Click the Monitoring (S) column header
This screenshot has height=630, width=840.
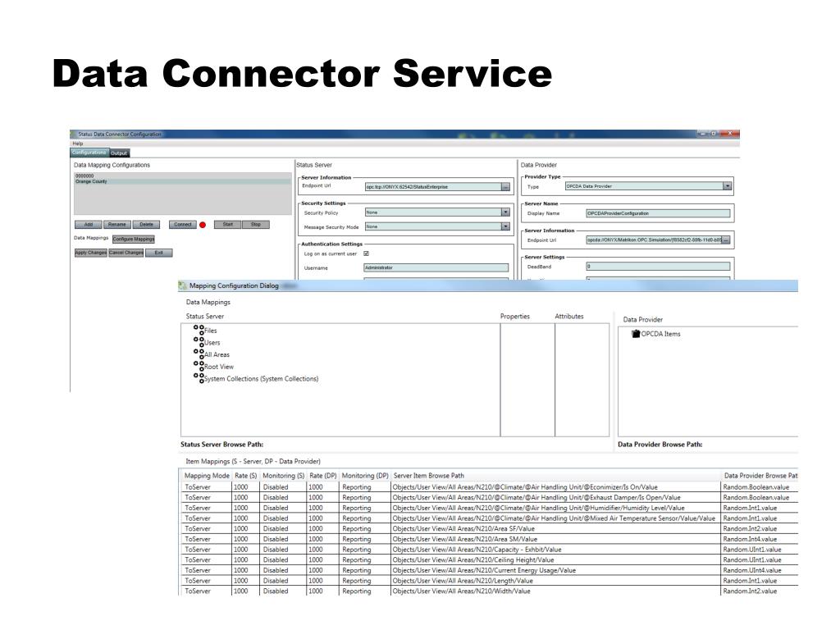pos(283,475)
